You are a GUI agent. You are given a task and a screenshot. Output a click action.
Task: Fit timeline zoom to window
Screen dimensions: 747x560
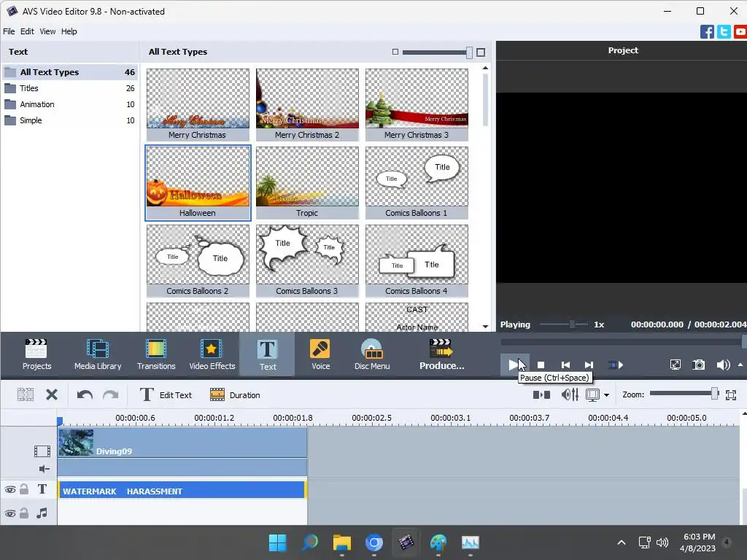pos(731,394)
